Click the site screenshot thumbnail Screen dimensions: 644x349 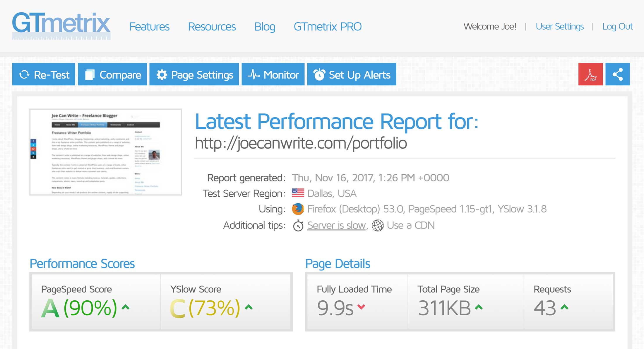106,152
